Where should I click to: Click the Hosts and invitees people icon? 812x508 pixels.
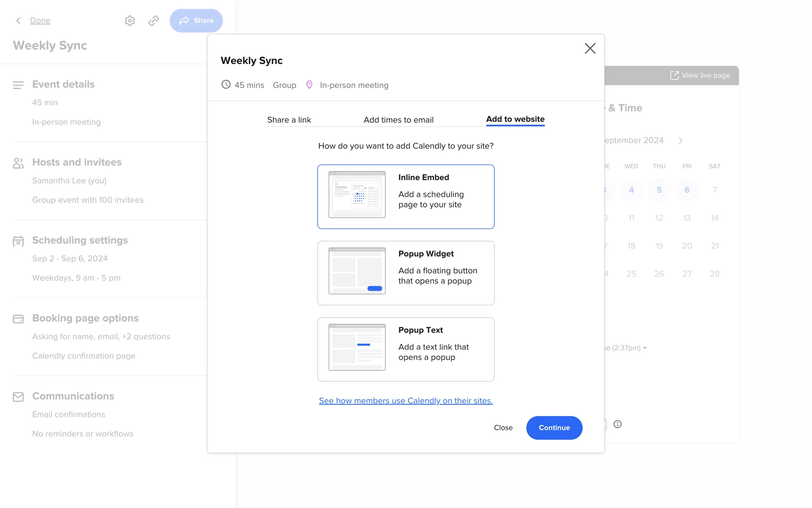coord(18,163)
